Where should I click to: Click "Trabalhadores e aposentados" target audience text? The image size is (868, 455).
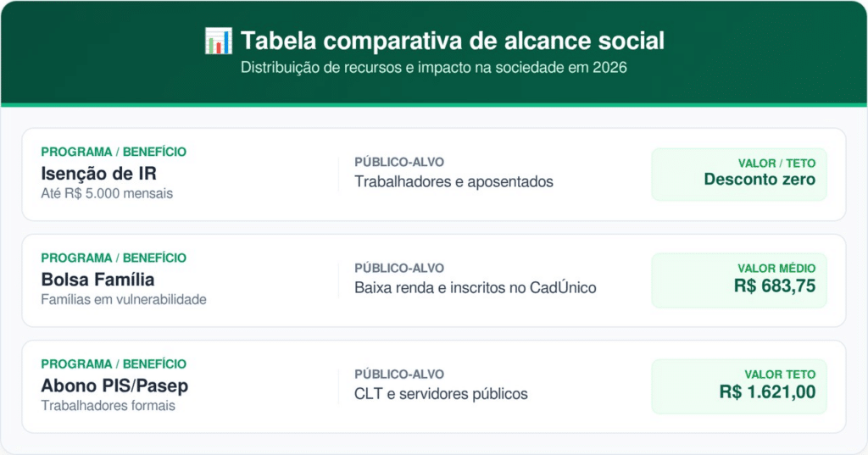pyautogui.click(x=453, y=181)
